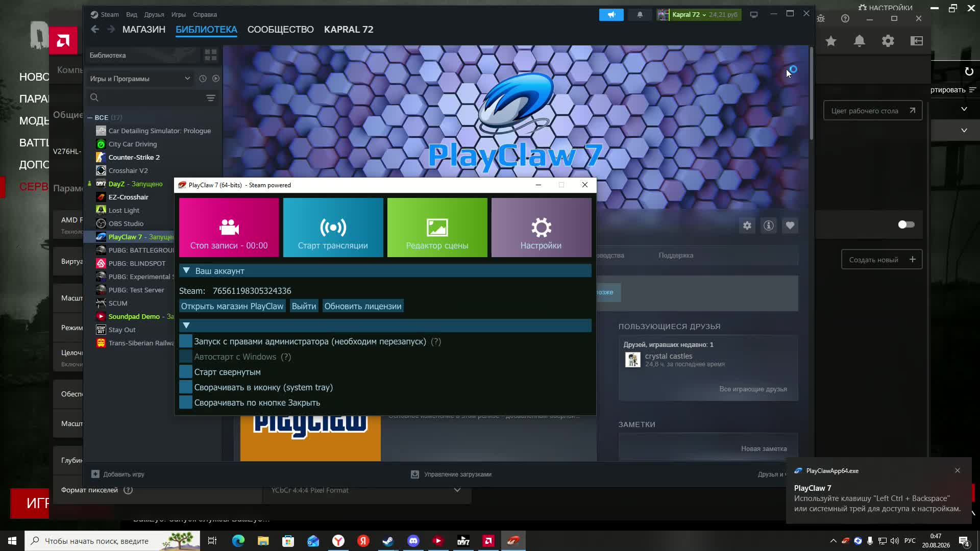Click the AMD refresh arrow icon
The height and width of the screenshot is (551, 980).
tap(969, 72)
